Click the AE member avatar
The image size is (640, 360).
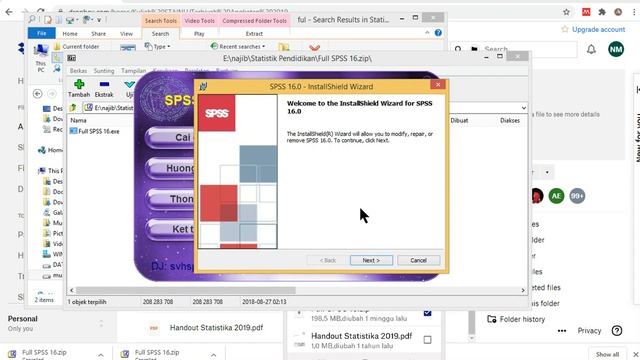[x=556, y=196]
